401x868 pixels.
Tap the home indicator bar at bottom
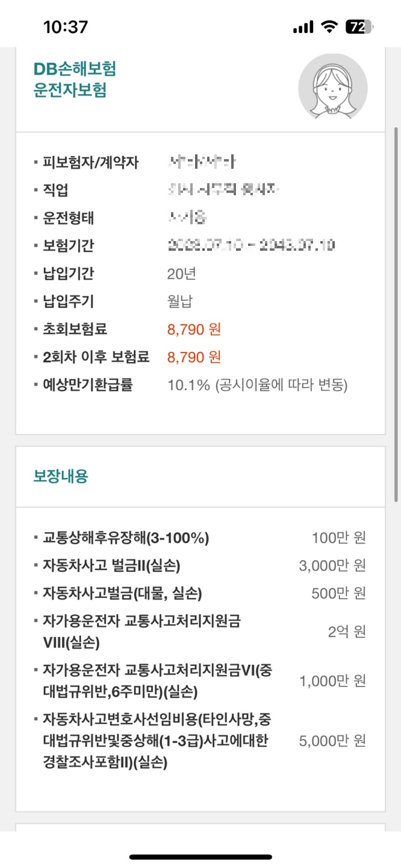200,855
